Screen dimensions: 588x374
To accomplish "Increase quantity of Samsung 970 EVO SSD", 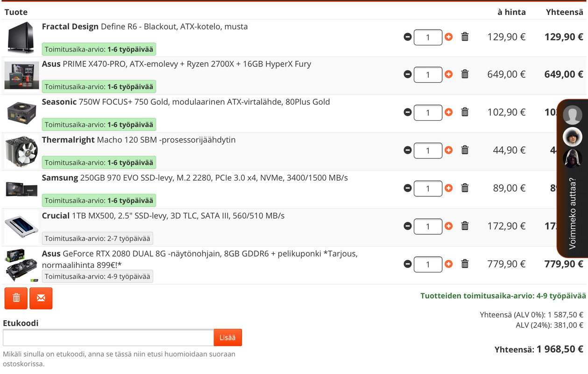I will [449, 188].
